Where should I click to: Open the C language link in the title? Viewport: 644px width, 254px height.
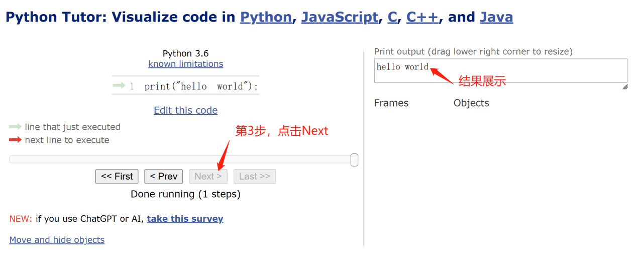[392, 17]
